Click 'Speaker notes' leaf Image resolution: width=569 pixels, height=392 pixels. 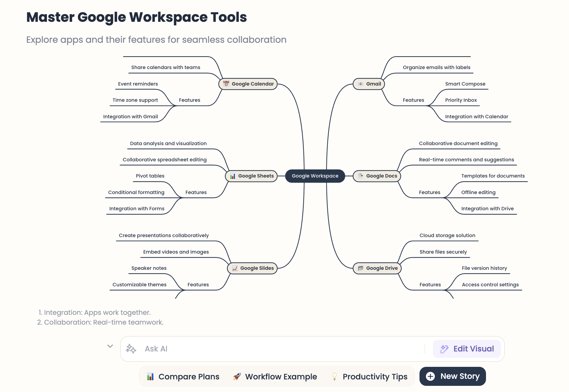click(x=149, y=268)
